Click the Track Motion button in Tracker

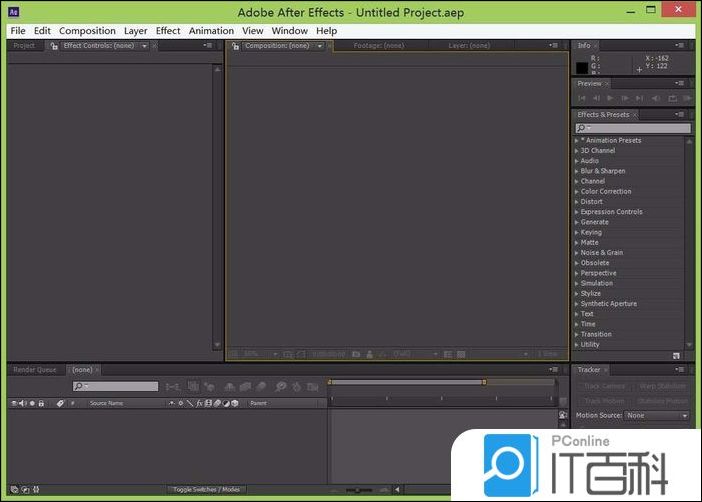[604, 401]
